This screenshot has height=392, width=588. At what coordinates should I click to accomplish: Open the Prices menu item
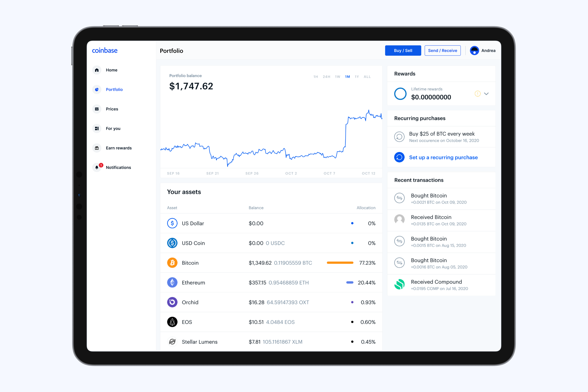112,109
